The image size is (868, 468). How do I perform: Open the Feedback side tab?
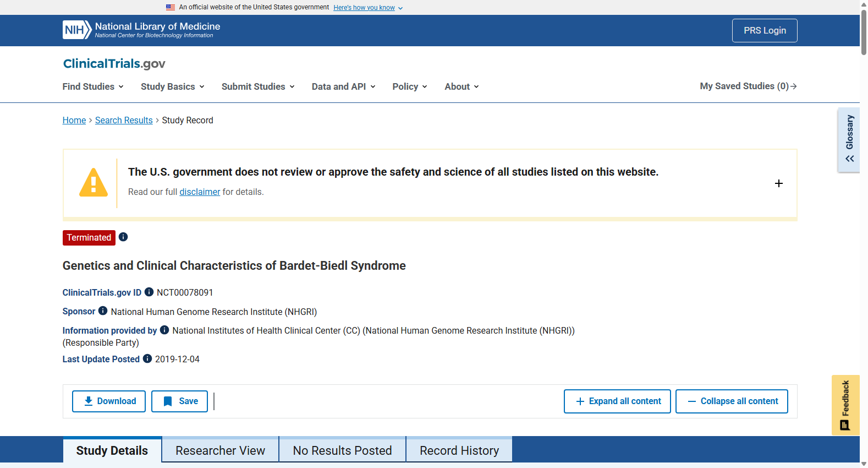pos(845,405)
